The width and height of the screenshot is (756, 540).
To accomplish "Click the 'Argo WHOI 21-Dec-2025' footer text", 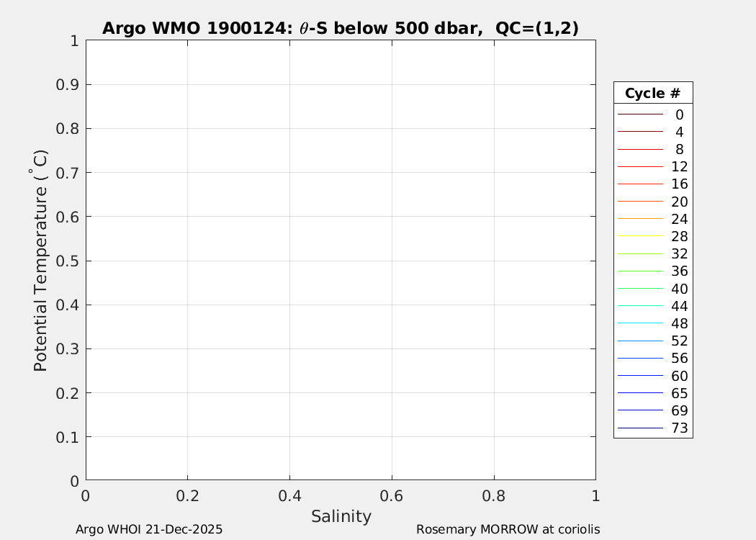I will [149, 529].
